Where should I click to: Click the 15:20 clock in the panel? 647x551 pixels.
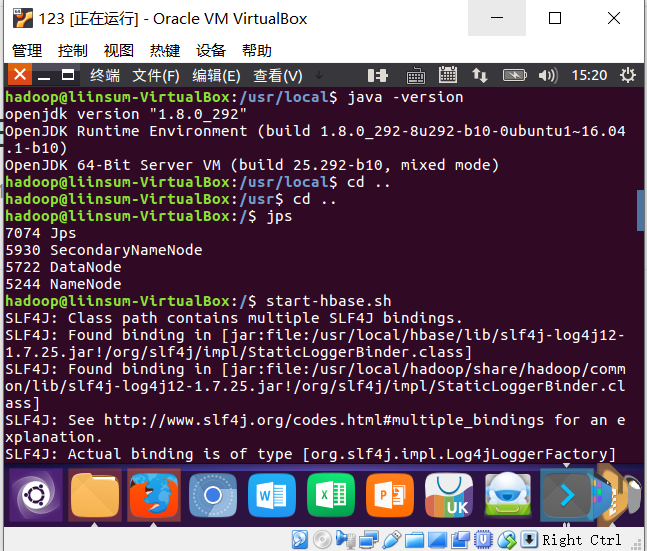(x=589, y=75)
